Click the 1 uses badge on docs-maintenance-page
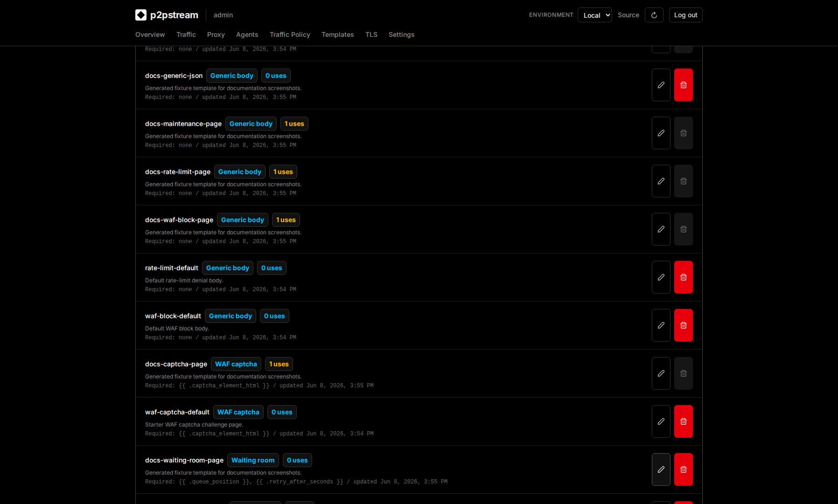Viewport: 838px width, 504px height. pos(294,124)
